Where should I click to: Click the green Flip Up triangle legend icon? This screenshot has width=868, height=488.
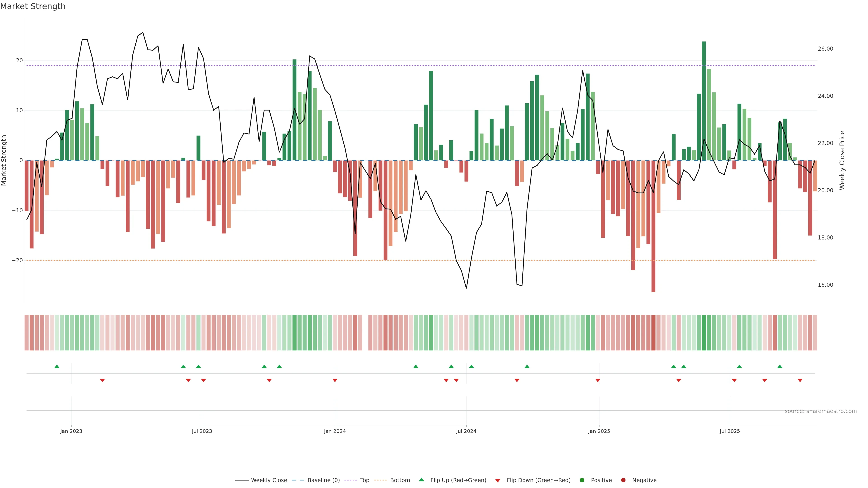pyautogui.click(x=421, y=480)
